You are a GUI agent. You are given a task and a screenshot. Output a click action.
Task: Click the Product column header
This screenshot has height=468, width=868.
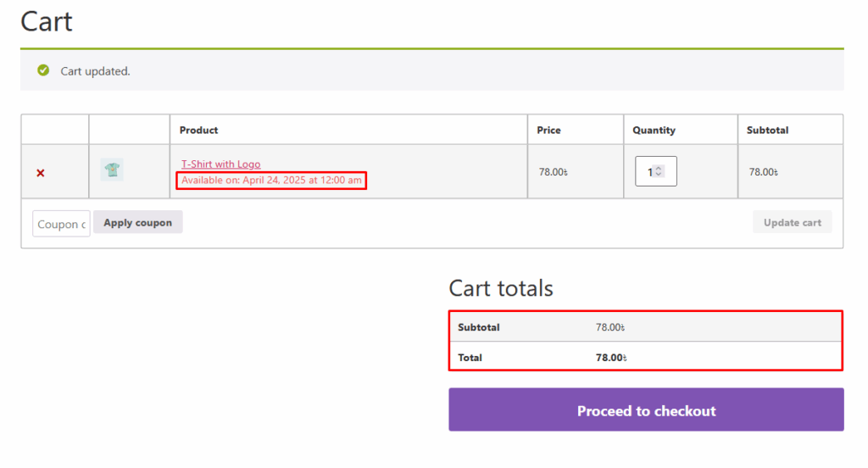(198, 131)
